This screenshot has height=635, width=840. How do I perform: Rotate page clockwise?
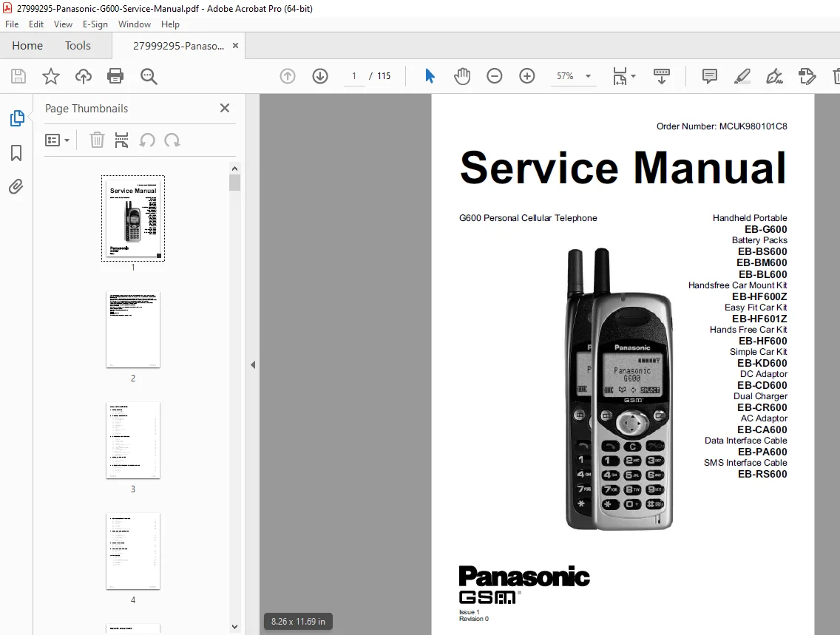(x=172, y=140)
